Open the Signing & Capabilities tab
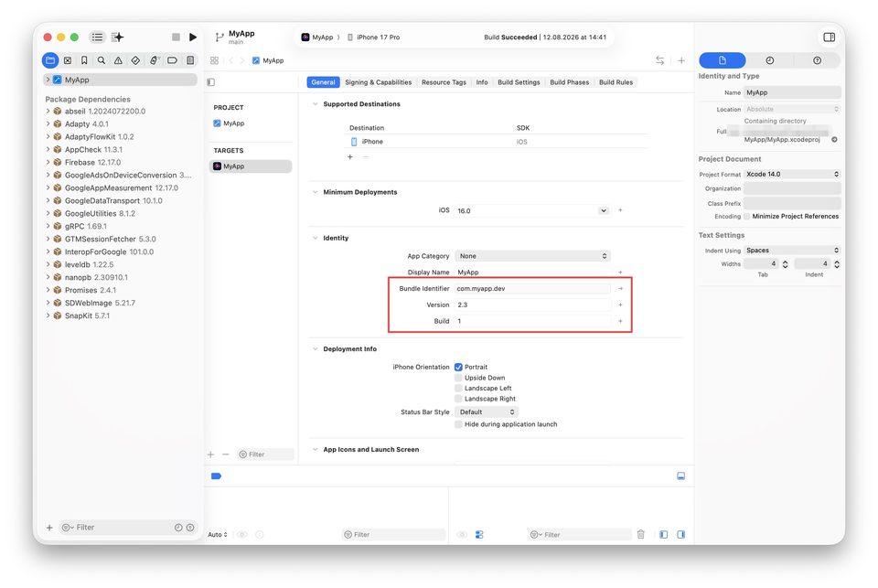This screenshot has height=588, width=878. tap(378, 82)
